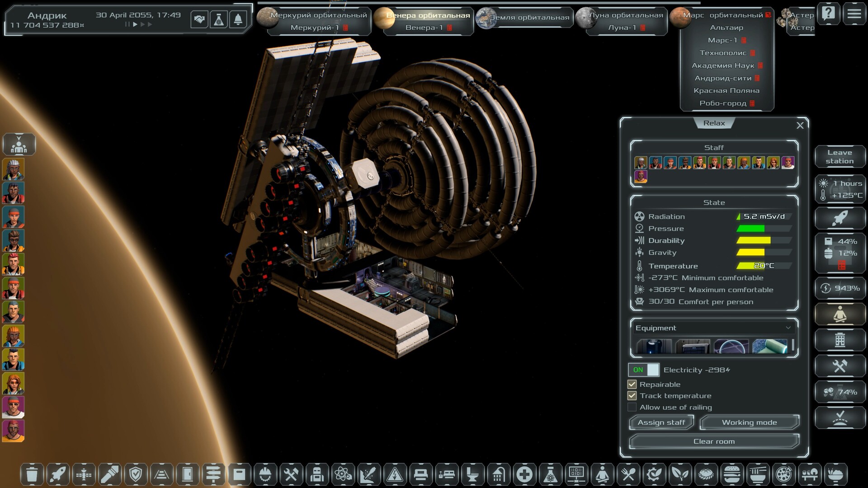Click the Assign staff button
This screenshot has width=868, height=488.
(661, 422)
